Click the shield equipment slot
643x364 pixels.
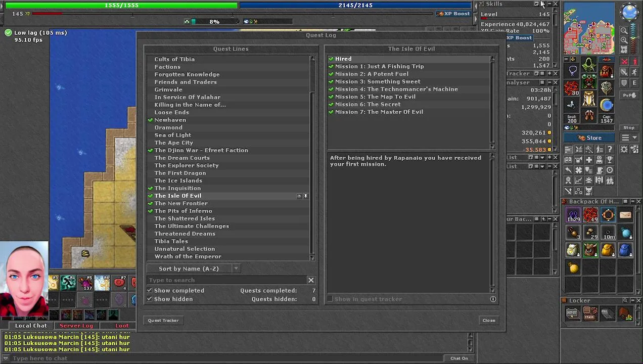(607, 87)
